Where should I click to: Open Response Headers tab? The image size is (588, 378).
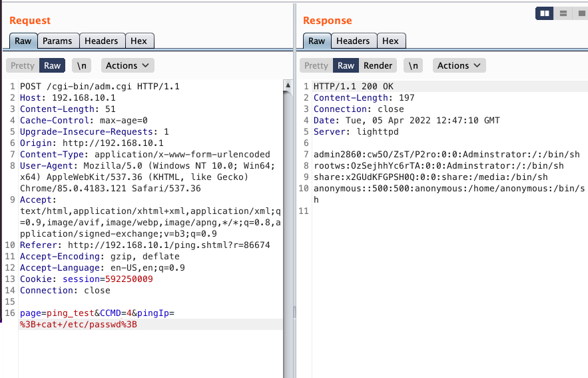(353, 41)
